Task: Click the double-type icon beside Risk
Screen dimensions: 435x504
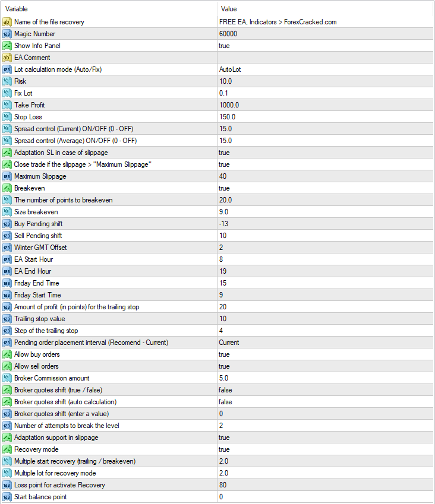Action: (7, 81)
